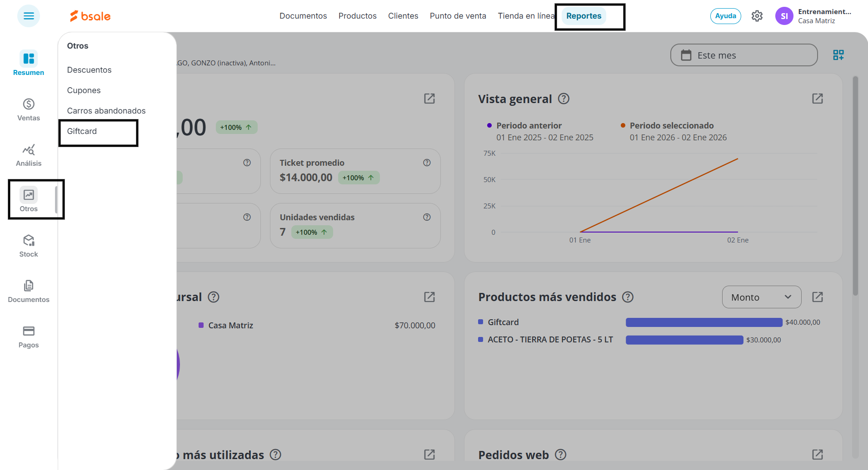Image resolution: width=868 pixels, height=470 pixels.
Task: Show help for Pedidos web
Action: 561,455
